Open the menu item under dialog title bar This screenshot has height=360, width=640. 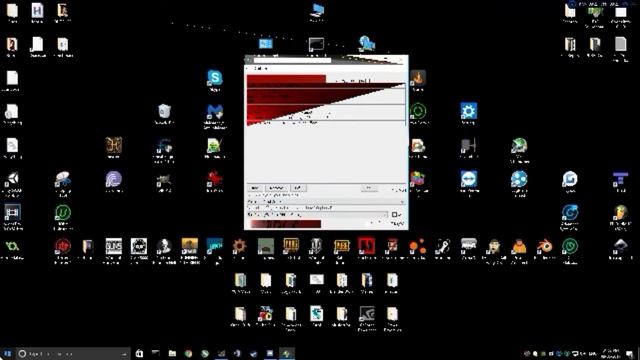(260, 69)
